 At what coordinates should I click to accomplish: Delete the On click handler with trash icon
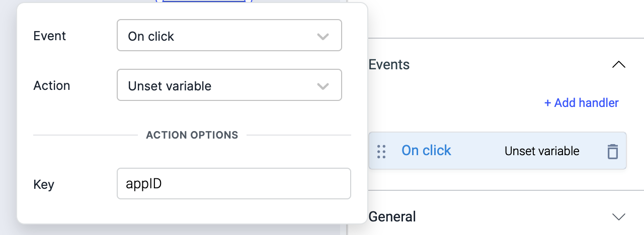[612, 151]
